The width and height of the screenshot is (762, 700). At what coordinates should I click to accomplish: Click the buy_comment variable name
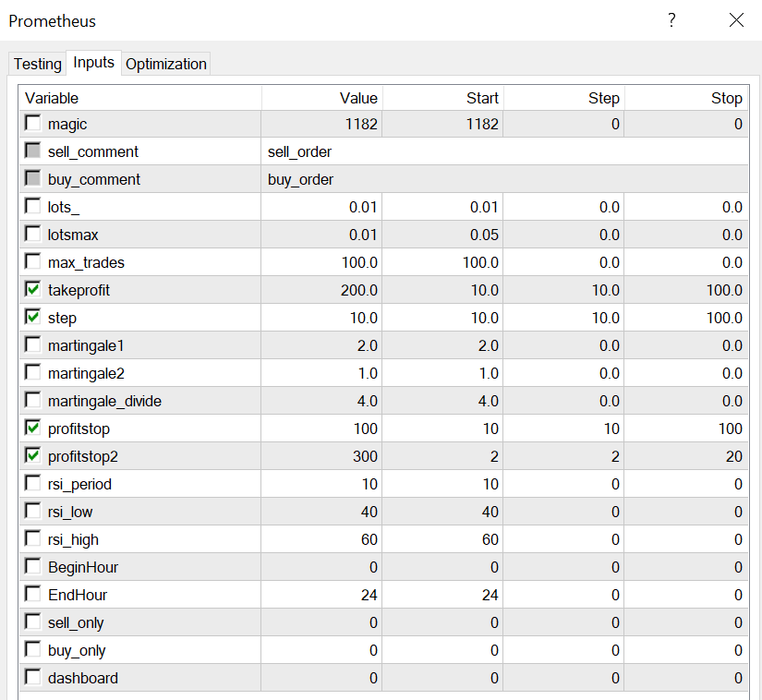[x=94, y=179]
